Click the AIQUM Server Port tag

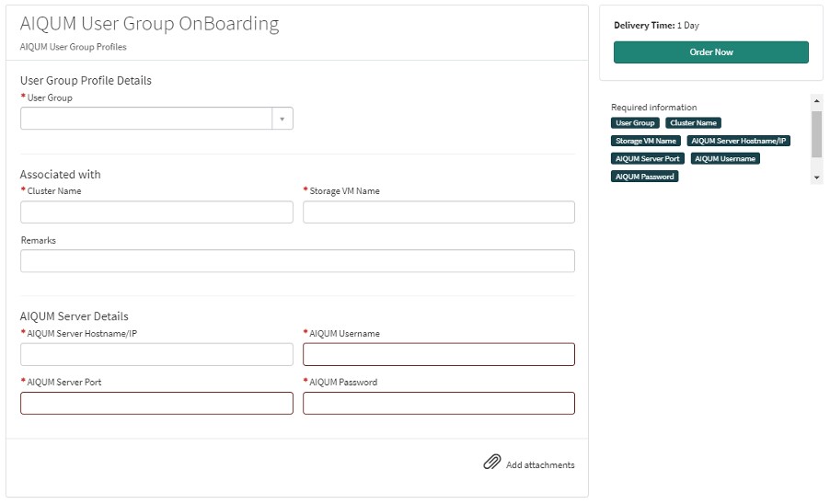click(x=647, y=159)
